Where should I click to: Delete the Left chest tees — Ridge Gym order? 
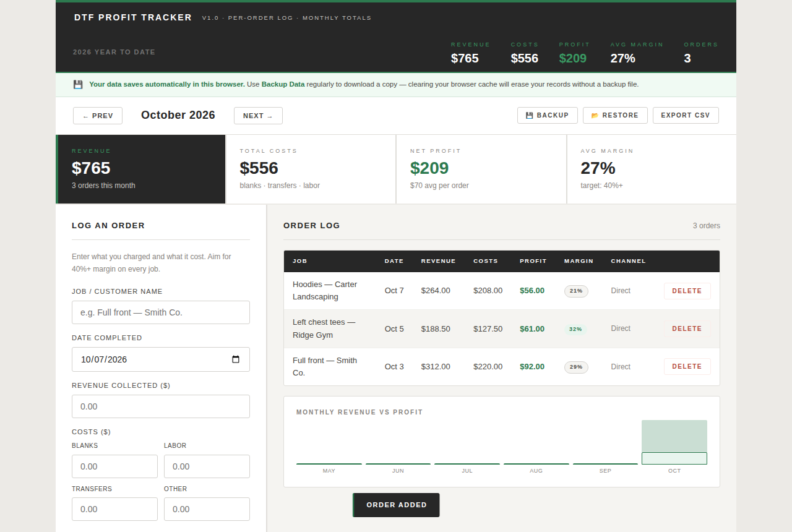[687, 328]
